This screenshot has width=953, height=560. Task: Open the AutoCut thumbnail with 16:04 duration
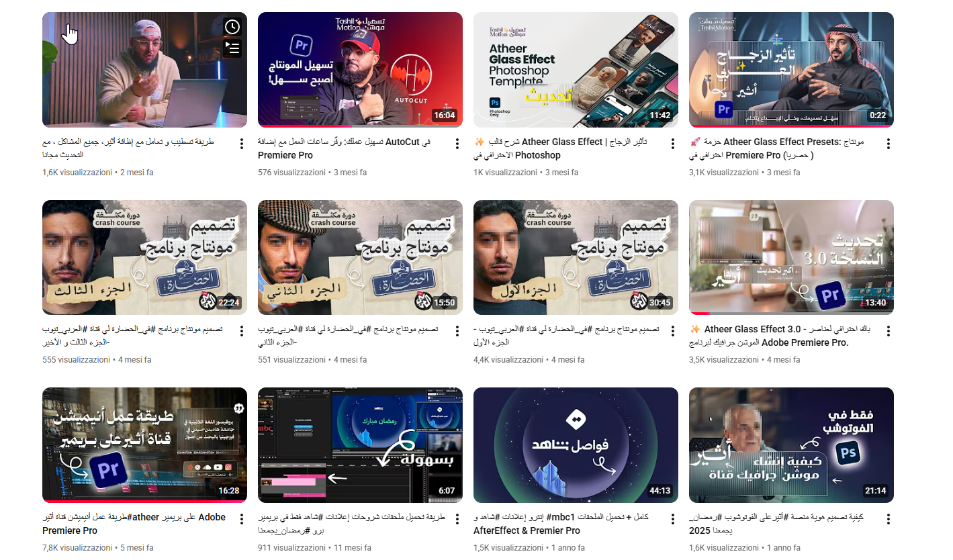click(x=360, y=70)
